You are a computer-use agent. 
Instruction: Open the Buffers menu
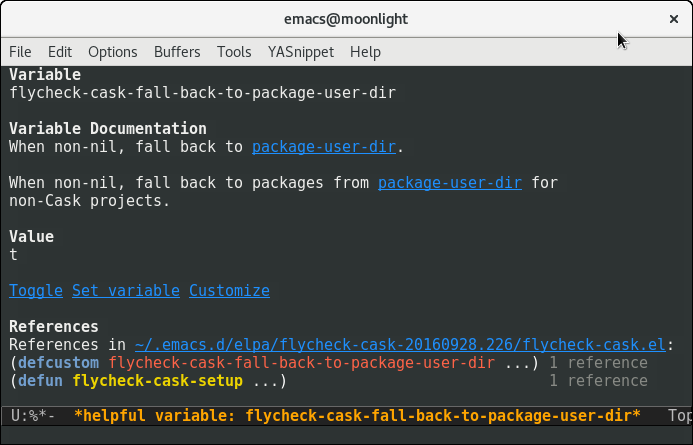pyautogui.click(x=177, y=52)
